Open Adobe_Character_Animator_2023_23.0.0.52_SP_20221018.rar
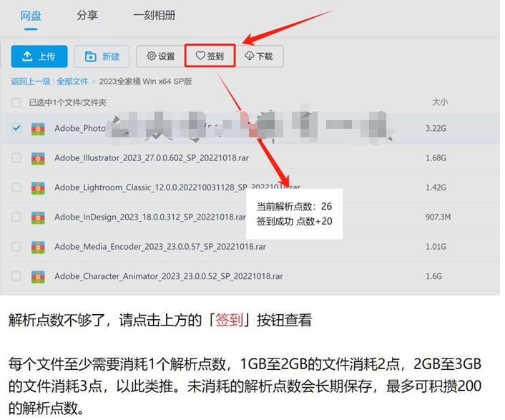The image size is (505, 420). coord(168,276)
